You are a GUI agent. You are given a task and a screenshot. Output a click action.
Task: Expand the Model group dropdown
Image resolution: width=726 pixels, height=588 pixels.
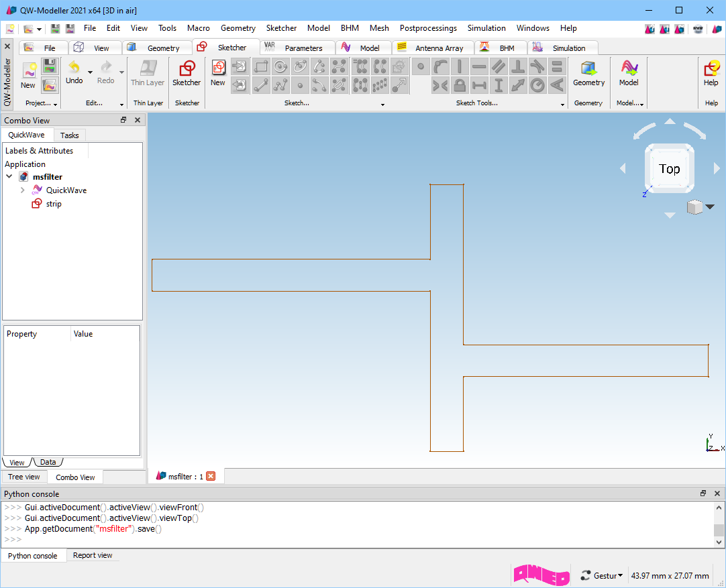click(641, 105)
